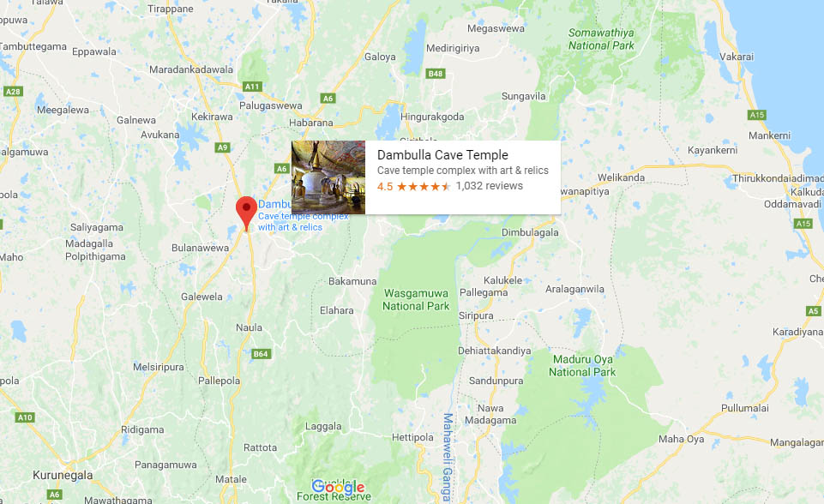Select the Mahaweli Ganga river label
Image resolution: width=824 pixels, height=504 pixels.
pyautogui.click(x=447, y=457)
